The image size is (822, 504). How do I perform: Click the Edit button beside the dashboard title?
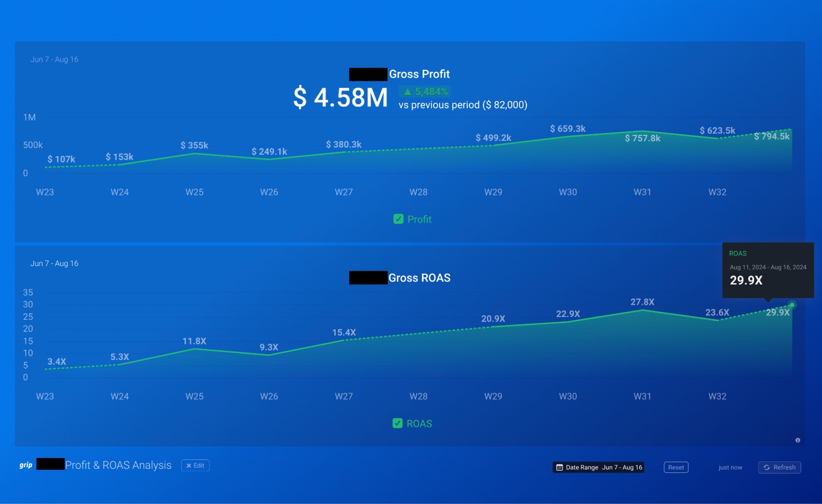195,465
